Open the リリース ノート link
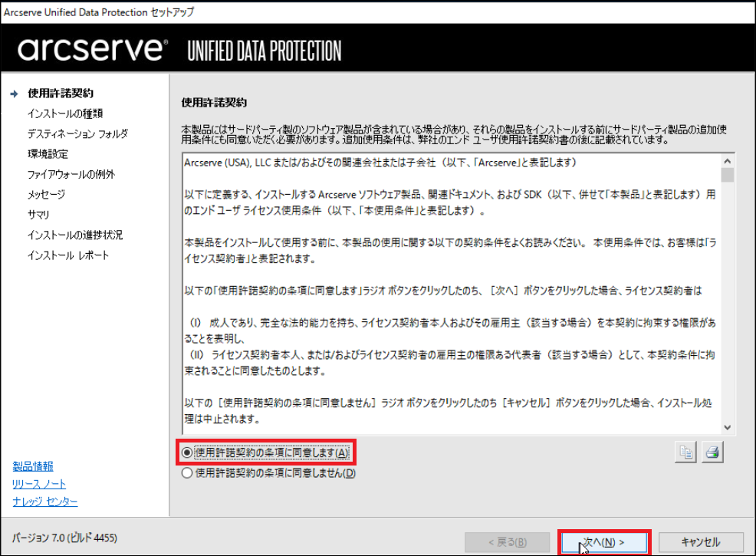The image size is (756, 556). [39, 484]
